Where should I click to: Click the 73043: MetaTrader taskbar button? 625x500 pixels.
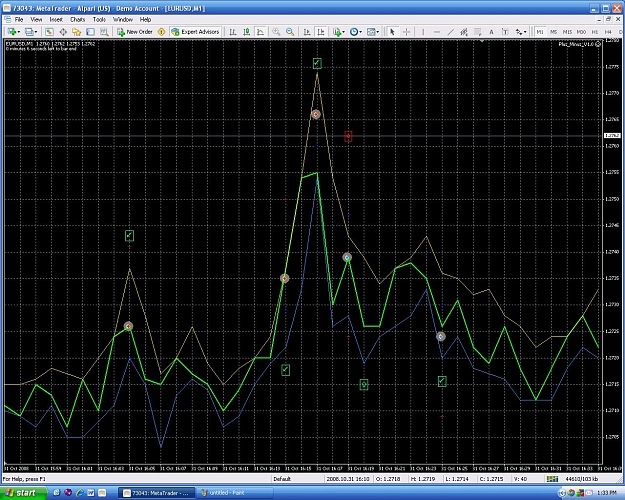(157, 493)
